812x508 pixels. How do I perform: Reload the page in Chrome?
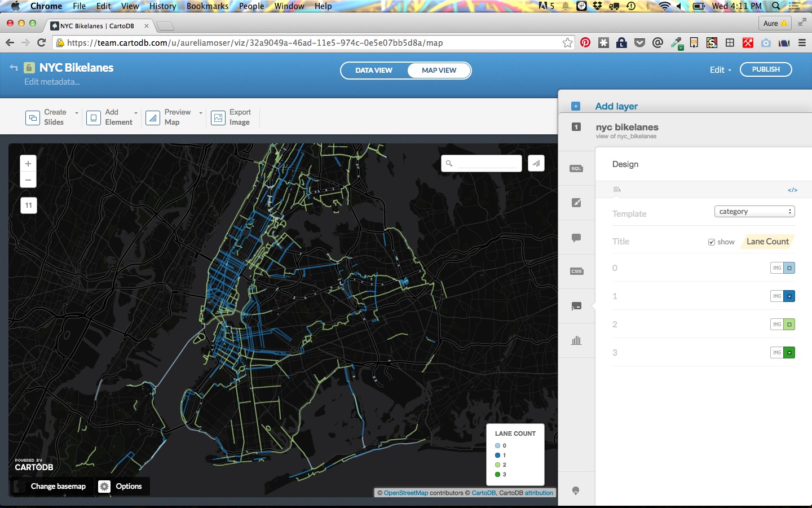point(41,43)
